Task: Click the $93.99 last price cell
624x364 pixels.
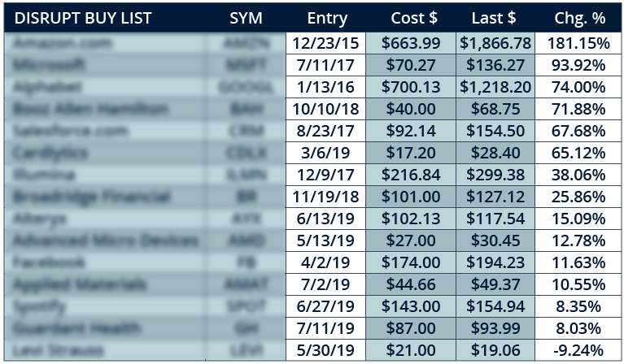Action: [x=495, y=328]
